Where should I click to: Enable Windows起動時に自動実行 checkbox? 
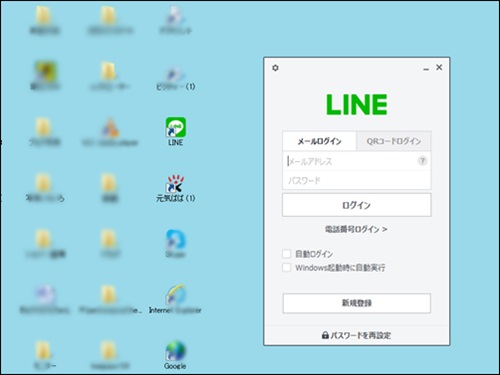[x=287, y=267]
